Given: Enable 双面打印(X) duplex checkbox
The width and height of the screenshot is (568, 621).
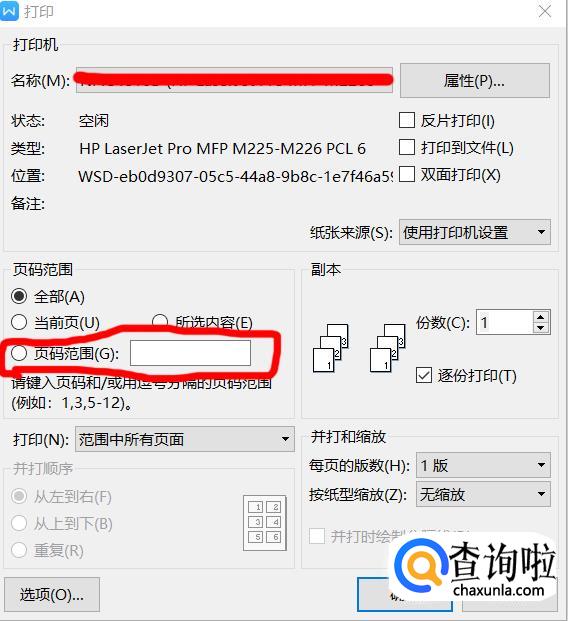Looking at the screenshot, I should click(407, 174).
